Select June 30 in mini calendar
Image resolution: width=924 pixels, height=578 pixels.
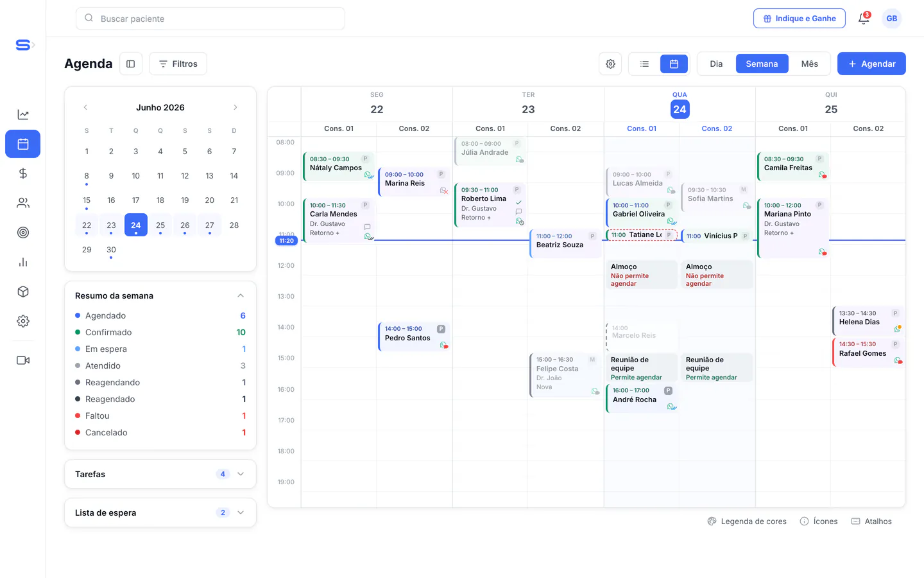pos(111,250)
